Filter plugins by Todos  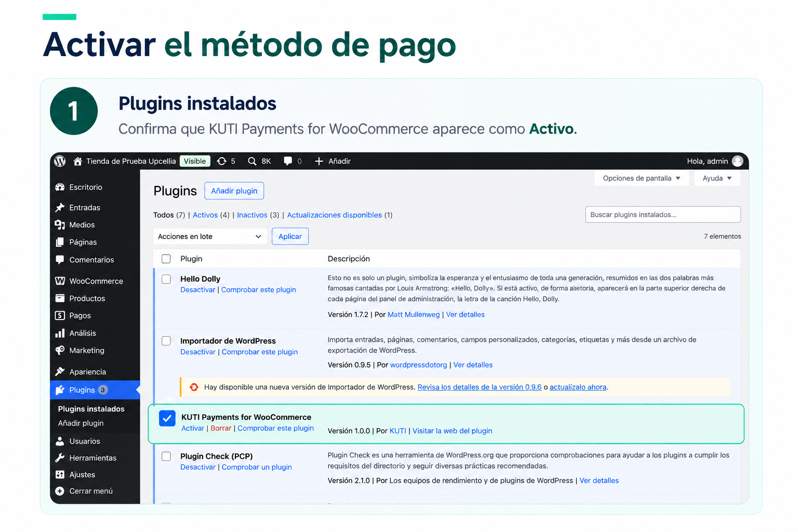pos(163,215)
